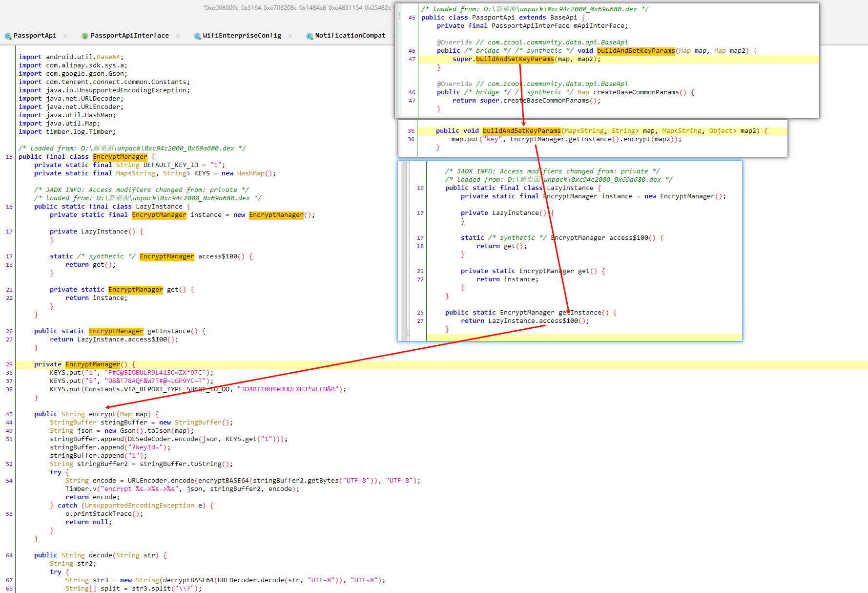Click the PassportApi class icon in tab
This screenshot has height=593, width=868.
tap(8, 36)
